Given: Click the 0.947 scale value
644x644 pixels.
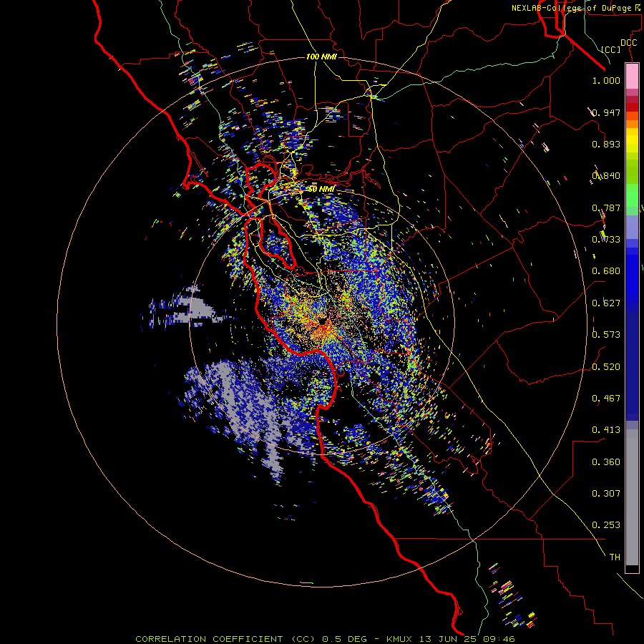Looking at the screenshot, I should (606, 112).
